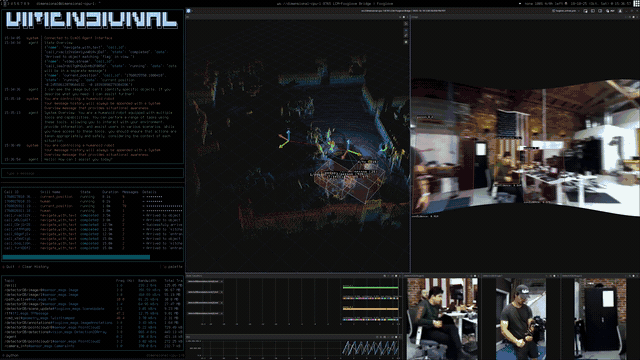Click the Foxglove app logo icon
The height and width of the screenshot is (360, 640).
(189, 11)
